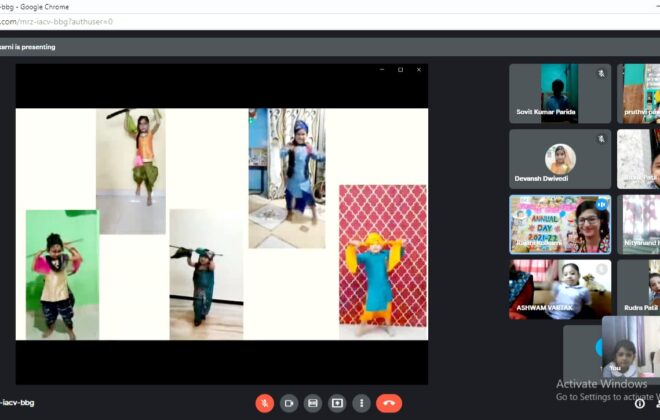Select the pruthvi participant tile
The height and width of the screenshot is (420, 660).
639,93
